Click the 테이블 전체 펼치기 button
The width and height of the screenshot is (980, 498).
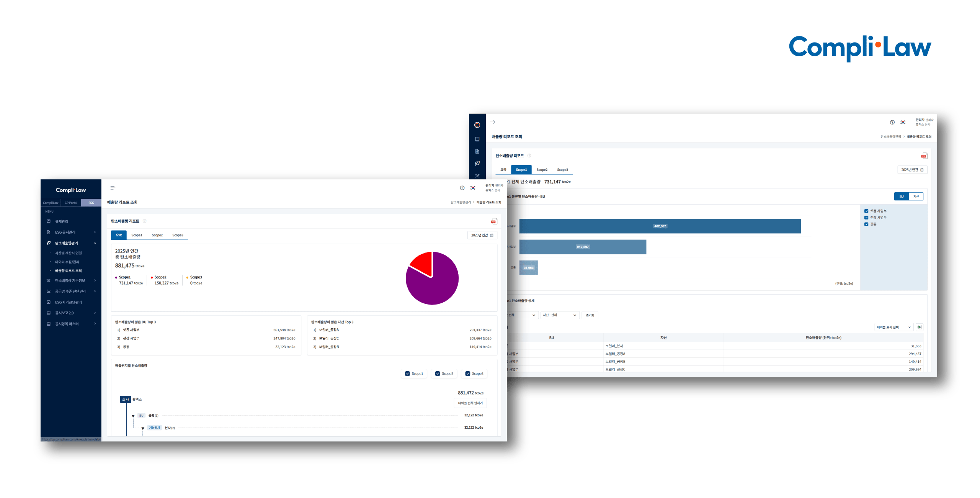point(470,403)
